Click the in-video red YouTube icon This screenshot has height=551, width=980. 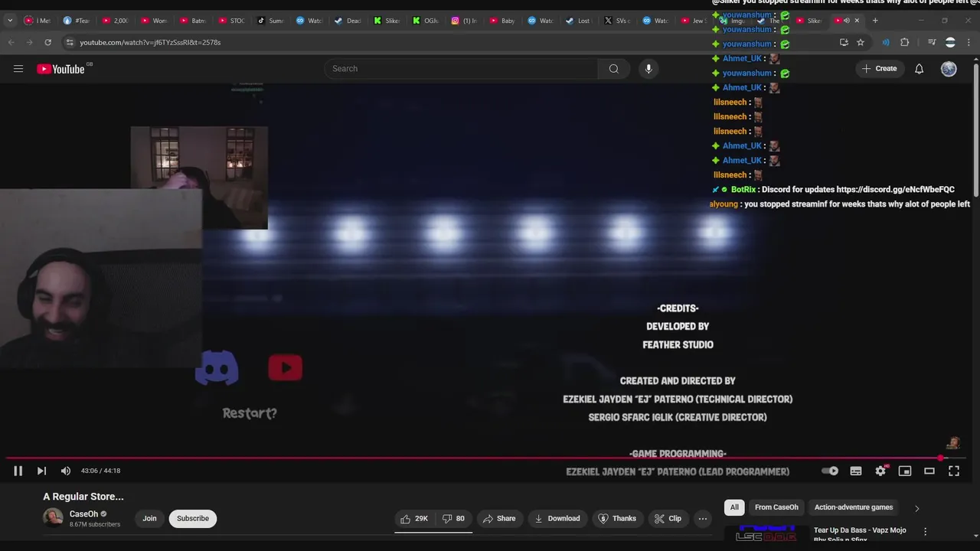click(x=286, y=368)
